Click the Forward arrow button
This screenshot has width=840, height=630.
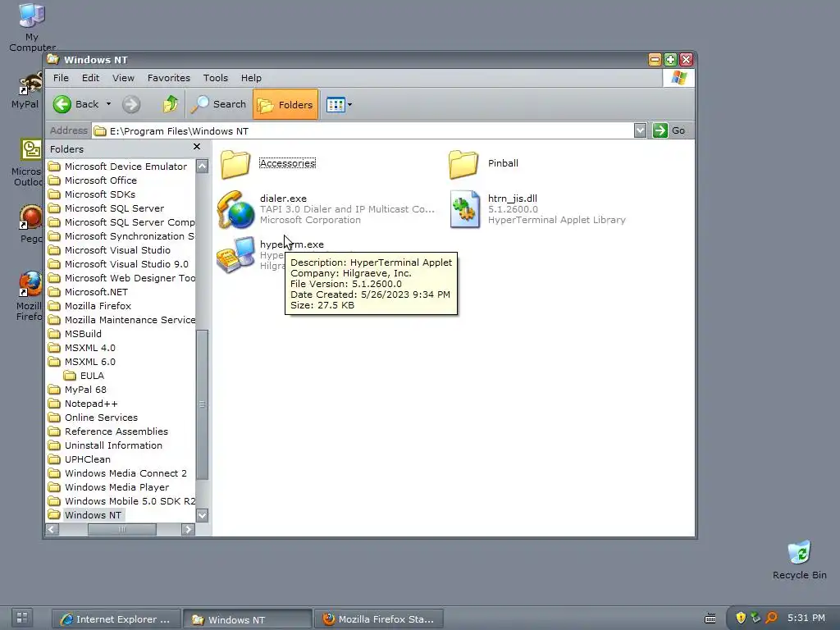(x=130, y=104)
